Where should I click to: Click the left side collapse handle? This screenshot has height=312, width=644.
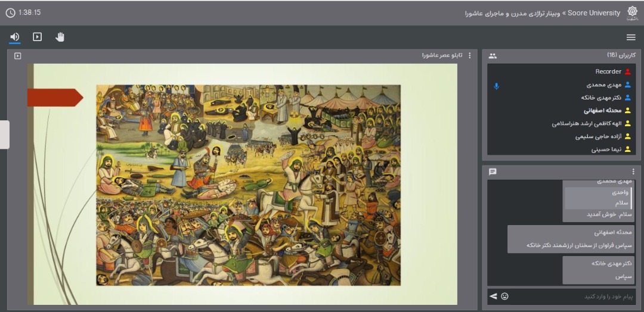coord(5,135)
